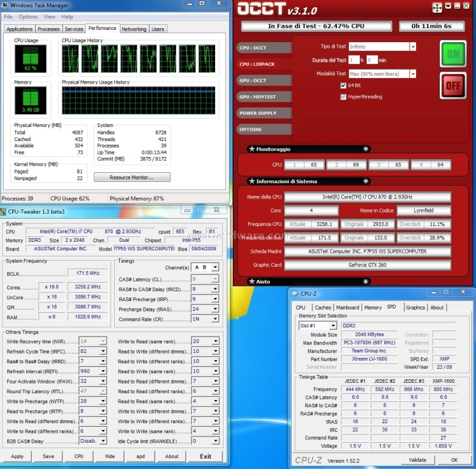Click the CPU-Z title bar icon
The height and width of the screenshot is (469, 476).
click(295, 294)
